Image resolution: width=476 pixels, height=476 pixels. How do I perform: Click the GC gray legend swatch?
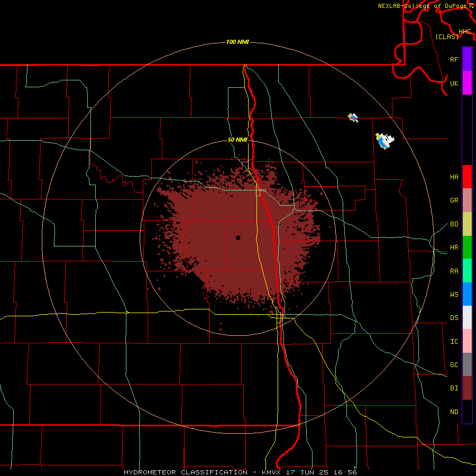pos(467,364)
